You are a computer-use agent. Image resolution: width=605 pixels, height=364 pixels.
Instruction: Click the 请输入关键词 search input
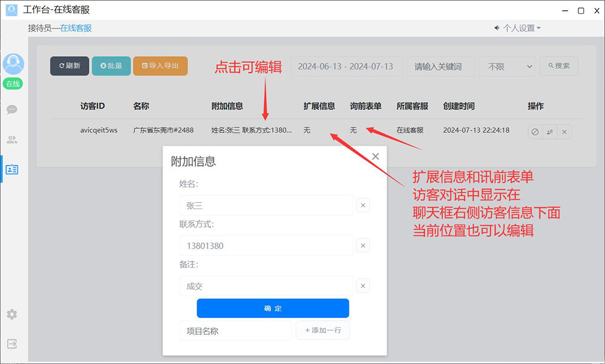tap(440, 67)
